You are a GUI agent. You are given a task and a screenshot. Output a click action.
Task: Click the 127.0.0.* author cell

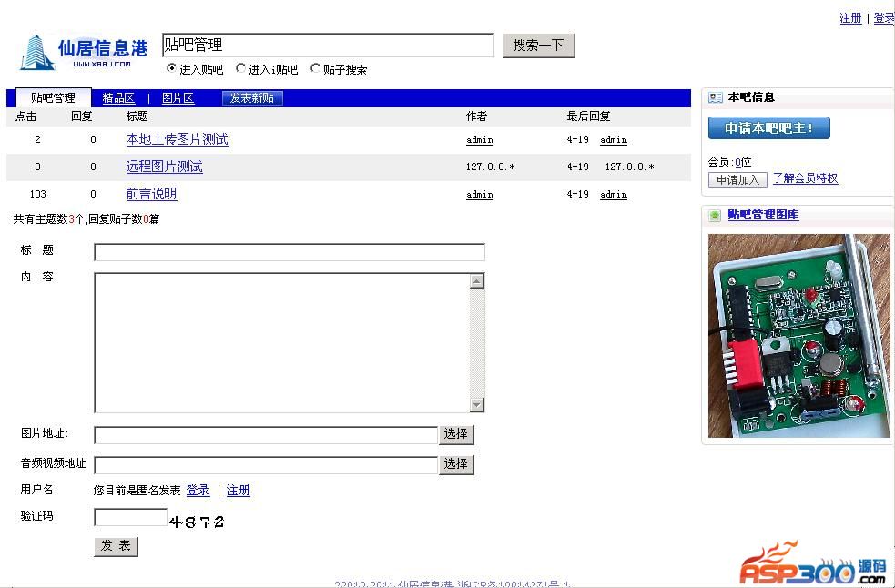tap(491, 167)
